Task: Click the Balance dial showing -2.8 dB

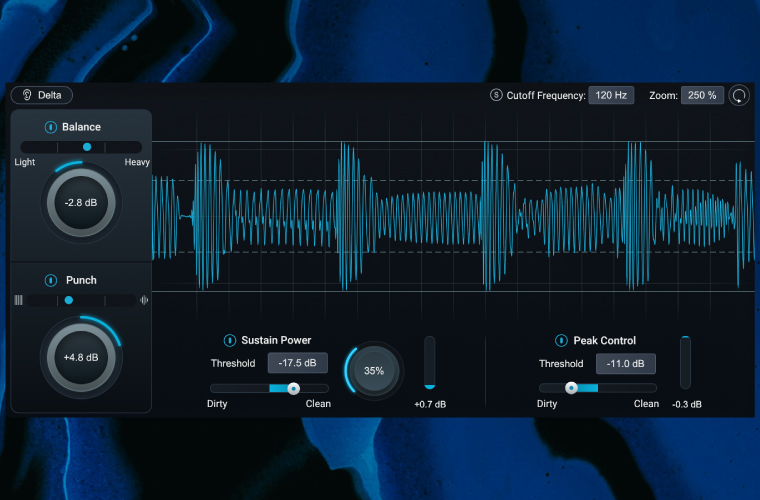Action: tap(80, 203)
